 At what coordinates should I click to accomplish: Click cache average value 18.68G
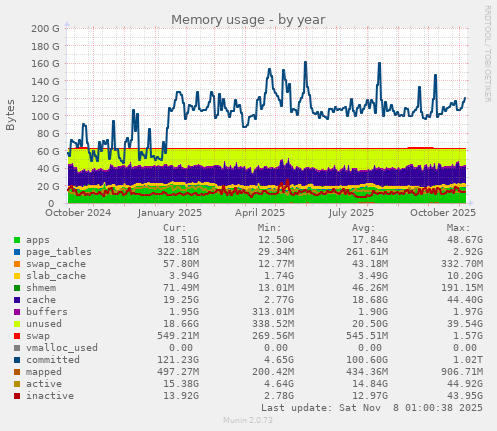coord(370,300)
